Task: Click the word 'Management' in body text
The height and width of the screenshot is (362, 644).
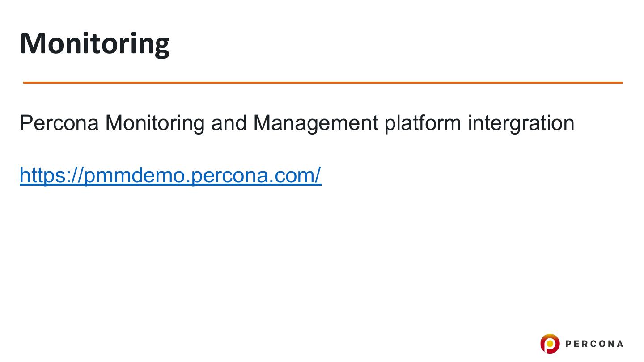Action: click(316, 123)
